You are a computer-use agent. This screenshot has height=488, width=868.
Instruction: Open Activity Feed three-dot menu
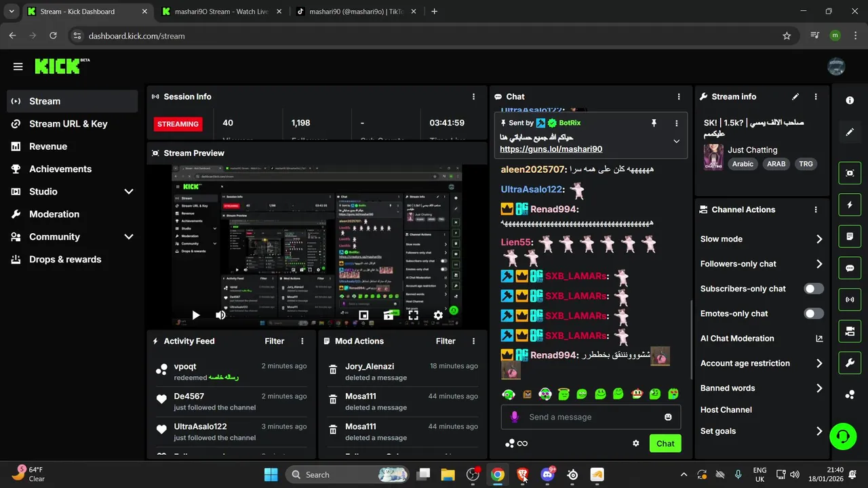pos(302,341)
